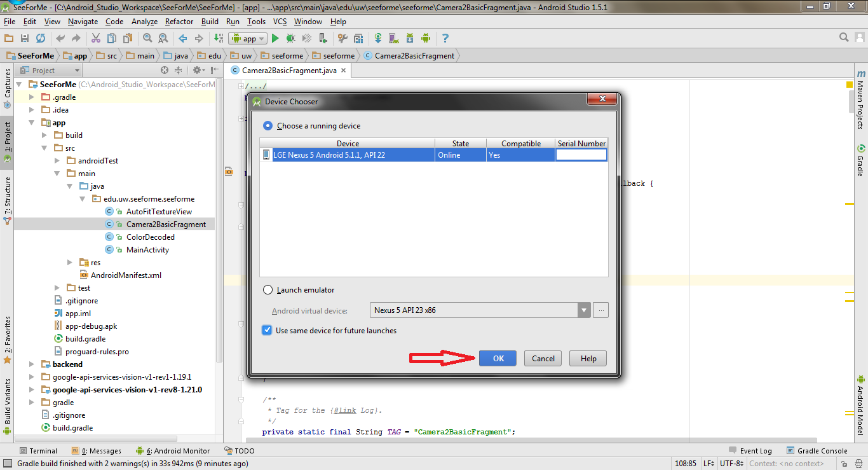Expand the androidTest folder node

click(x=57, y=161)
